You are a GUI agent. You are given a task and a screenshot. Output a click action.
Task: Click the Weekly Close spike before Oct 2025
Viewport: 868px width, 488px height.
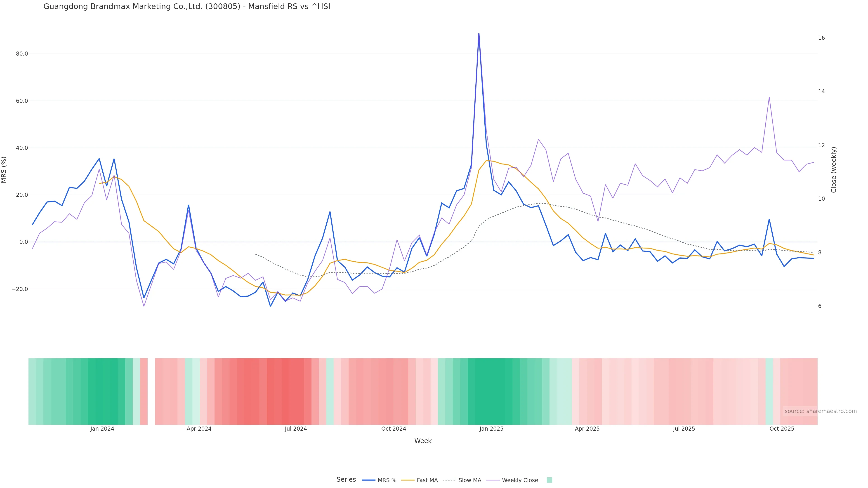click(x=769, y=97)
